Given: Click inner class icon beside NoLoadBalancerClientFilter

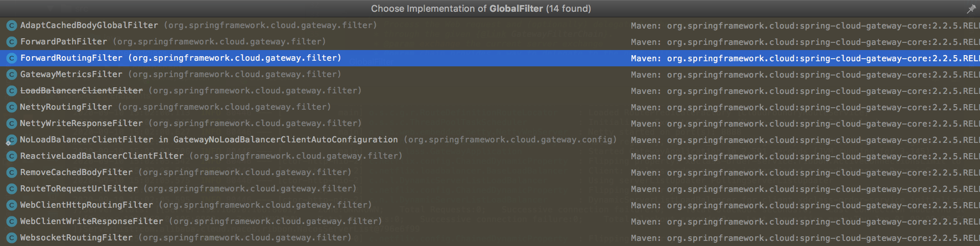Looking at the screenshot, I should 11,140.
